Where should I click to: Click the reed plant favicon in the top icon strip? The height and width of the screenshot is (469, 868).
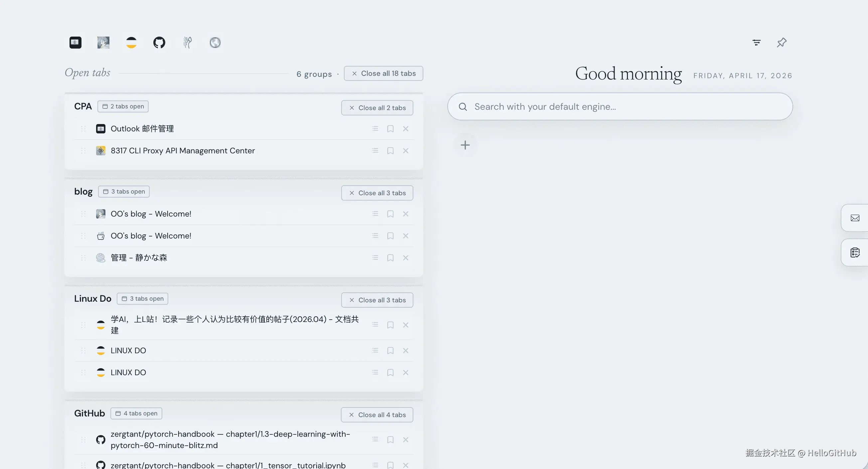point(187,43)
